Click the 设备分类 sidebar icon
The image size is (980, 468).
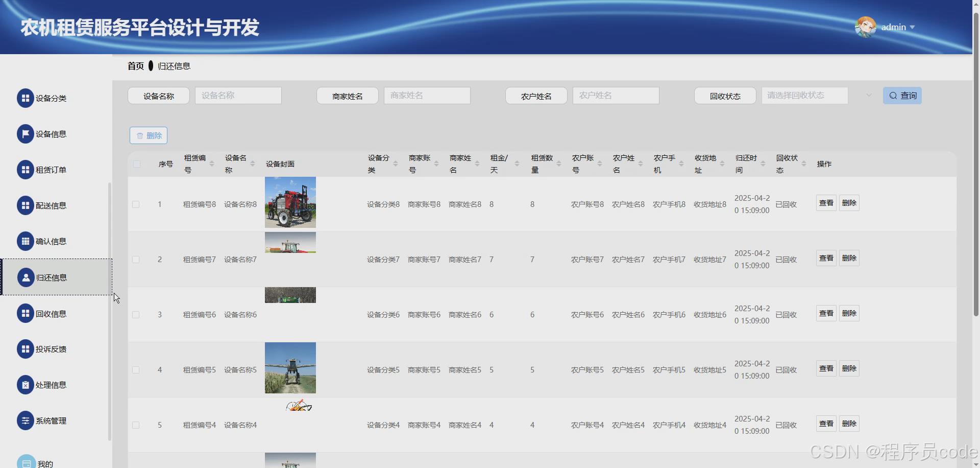click(25, 98)
